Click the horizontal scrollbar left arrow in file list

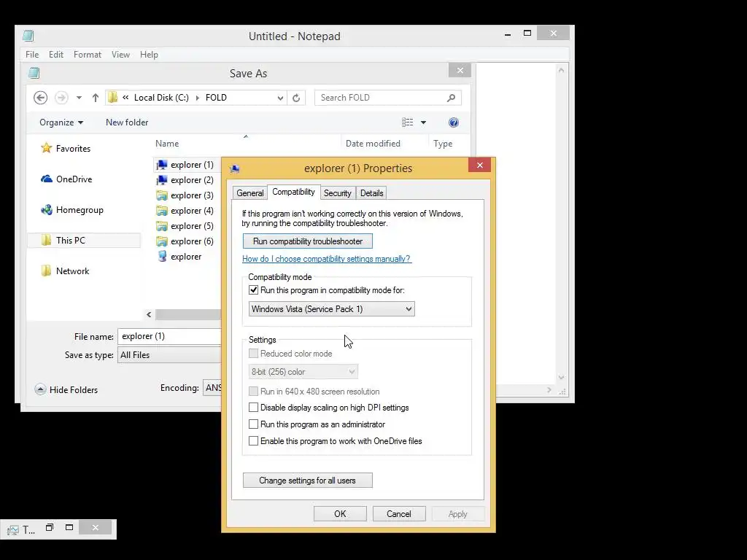click(x=149, y=315)
